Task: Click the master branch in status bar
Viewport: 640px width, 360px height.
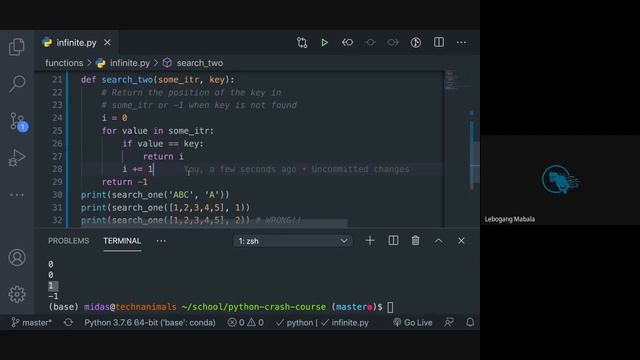Action: coord(31,322)
